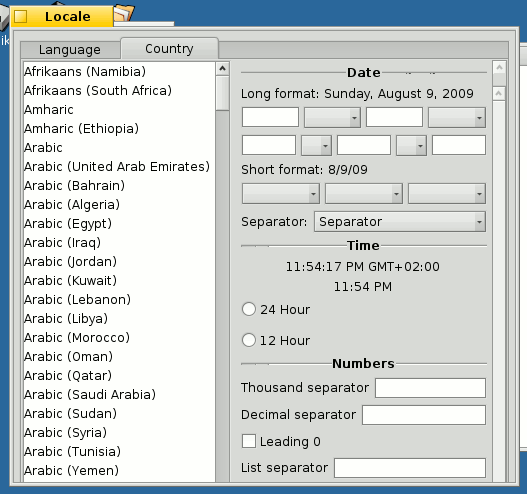
Task: Click the Decimal separator input field
Action: pos(424,415)
